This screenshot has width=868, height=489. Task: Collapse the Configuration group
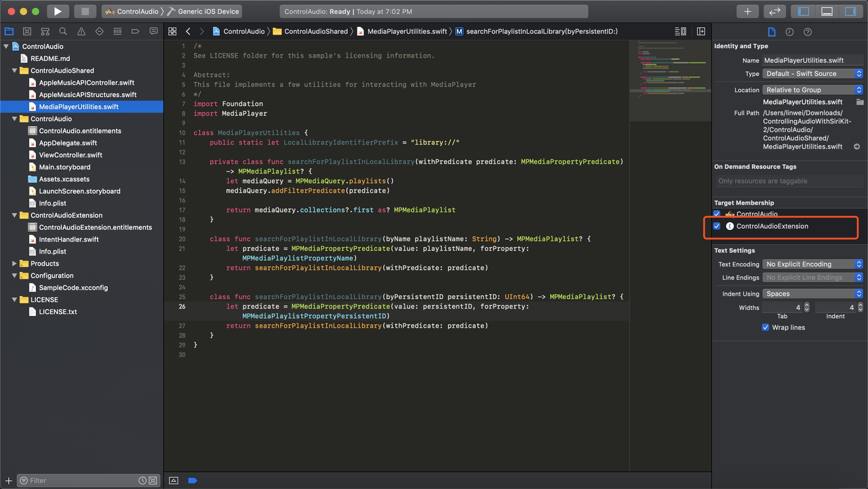(x=14, y=276)
